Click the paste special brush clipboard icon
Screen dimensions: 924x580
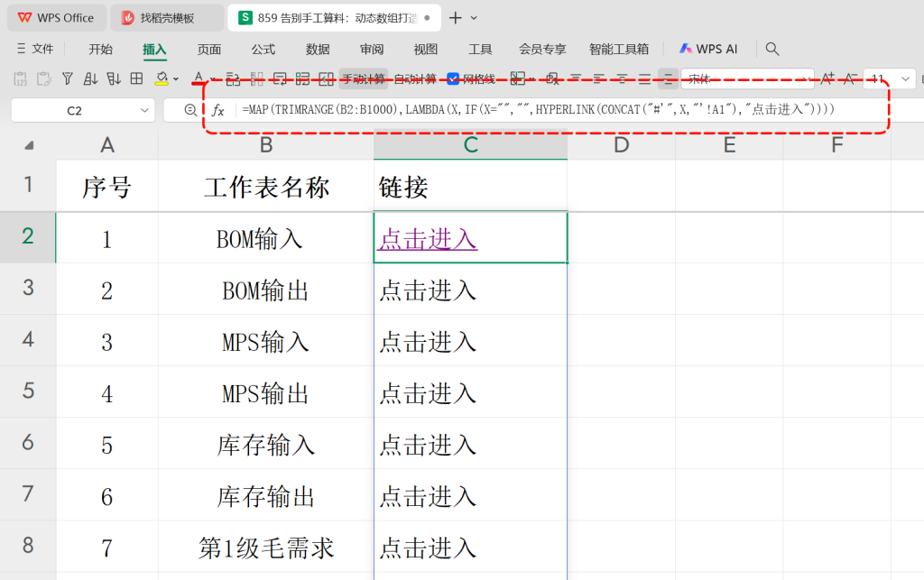coord(43,78)
